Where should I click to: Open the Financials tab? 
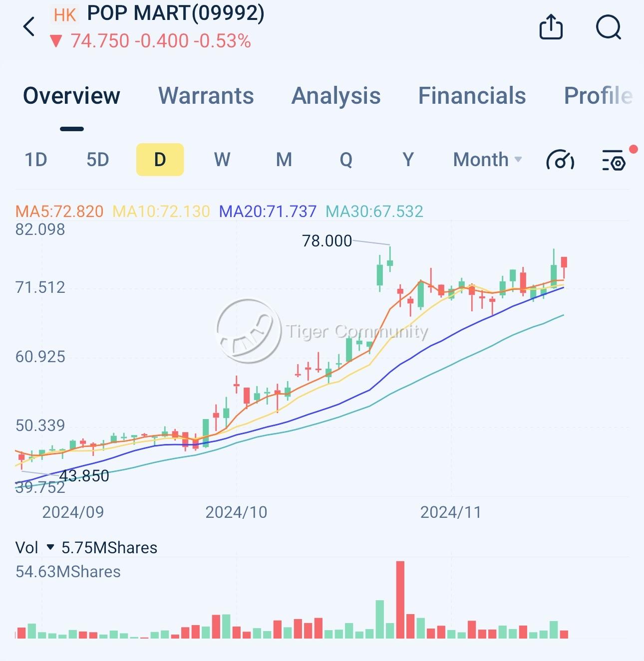[x=472, y=96]
